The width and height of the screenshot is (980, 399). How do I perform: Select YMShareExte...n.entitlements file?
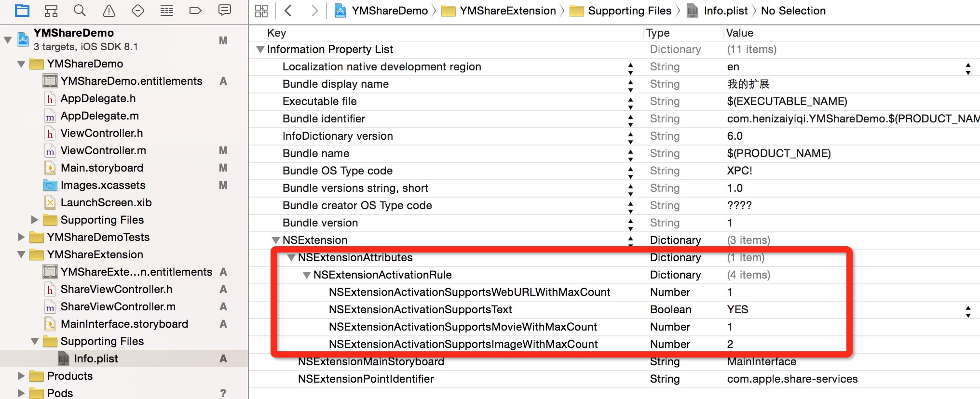(x=136, y=272)
